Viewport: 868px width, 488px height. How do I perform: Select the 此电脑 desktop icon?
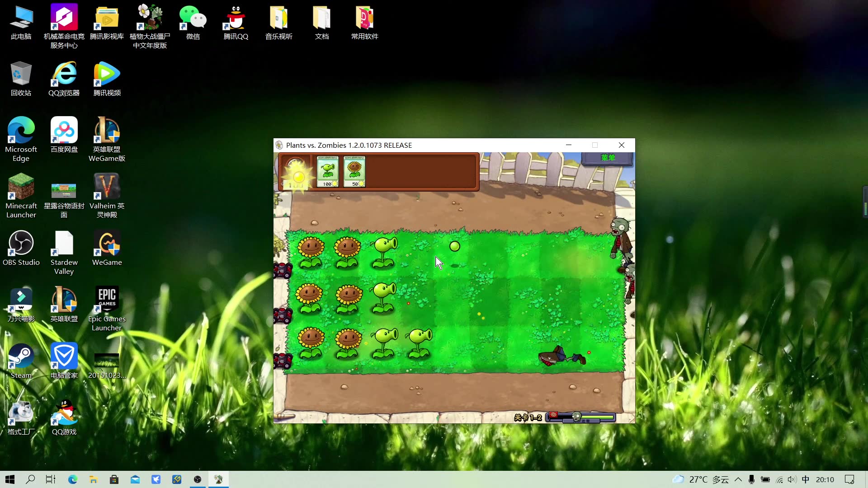tap(21, 23)
